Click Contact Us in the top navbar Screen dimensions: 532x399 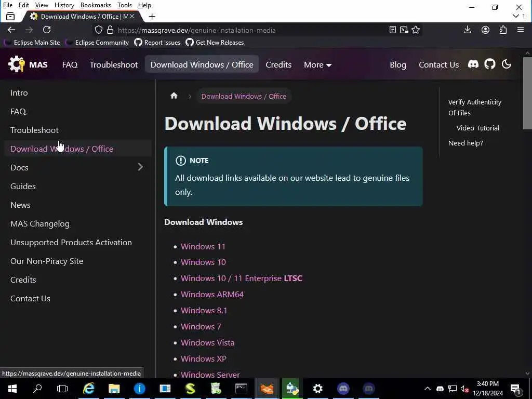[x=438, y=64]
